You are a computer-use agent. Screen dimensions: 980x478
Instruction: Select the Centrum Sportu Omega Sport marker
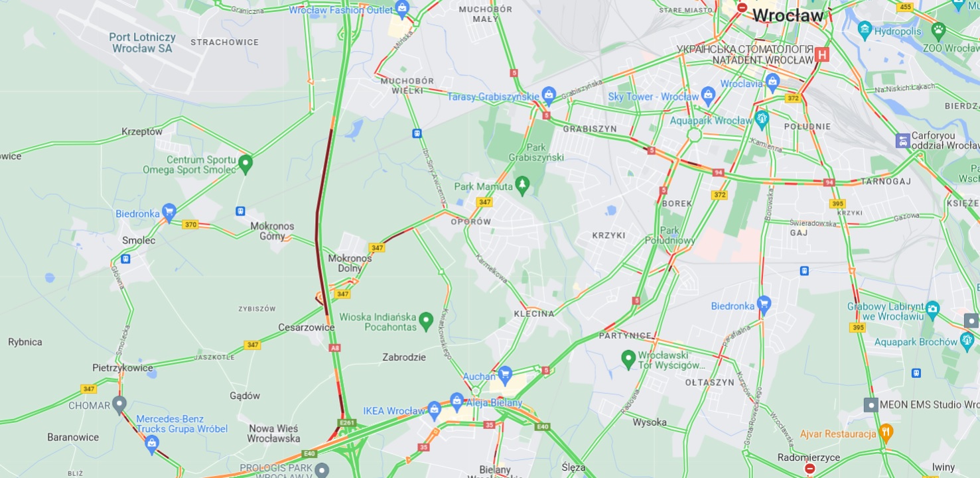coord(245,163)
